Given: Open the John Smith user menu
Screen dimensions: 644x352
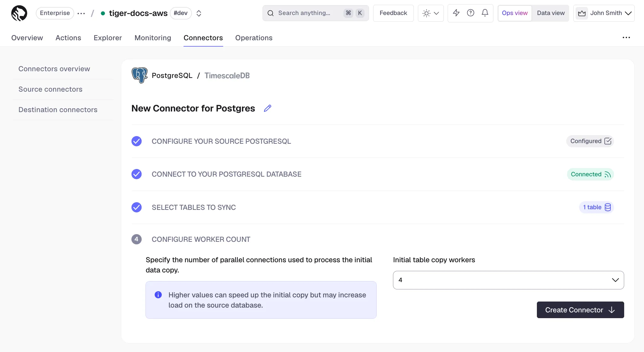Looking at the screenshot, I should click(604, 13).
